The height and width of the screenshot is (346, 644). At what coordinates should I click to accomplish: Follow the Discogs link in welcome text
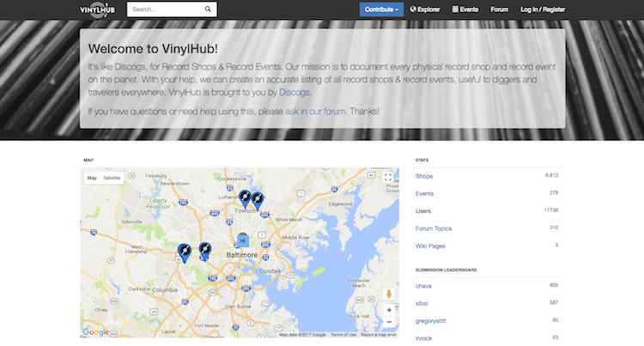coord(294,93)
